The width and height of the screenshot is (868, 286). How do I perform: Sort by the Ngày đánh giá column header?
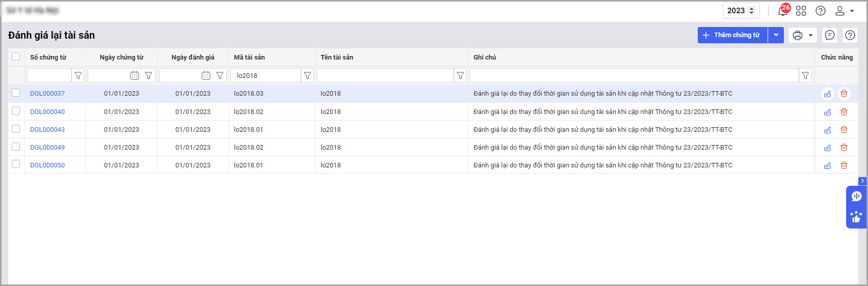point(193,58)
